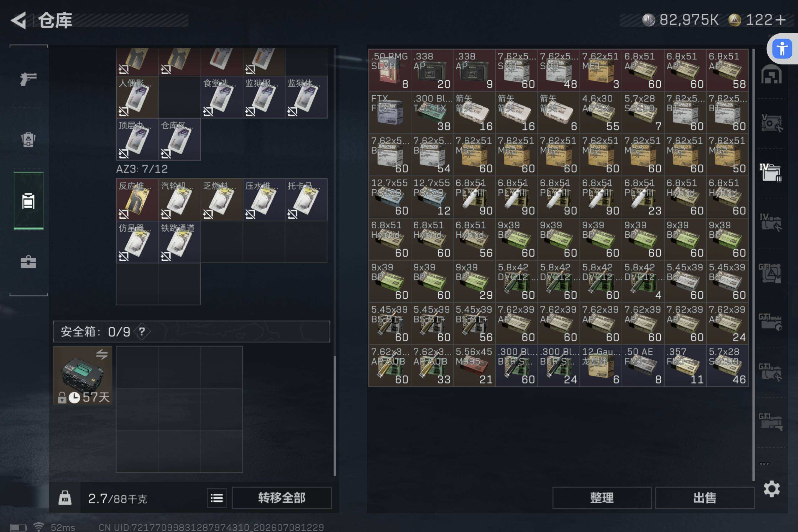Click the 转移全部 button
The image size is (798, 532).
click(282, 498)
